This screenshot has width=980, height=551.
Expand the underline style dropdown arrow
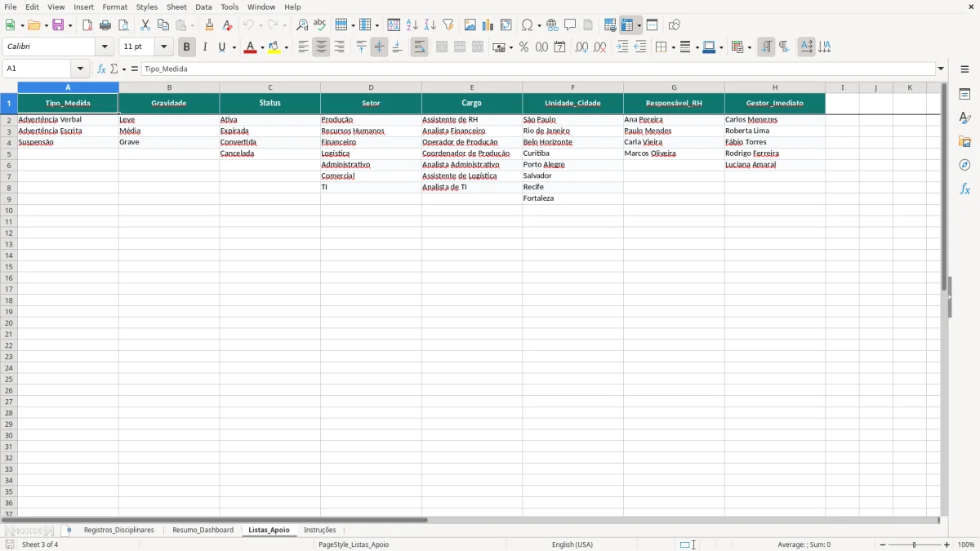coord(234,47)
